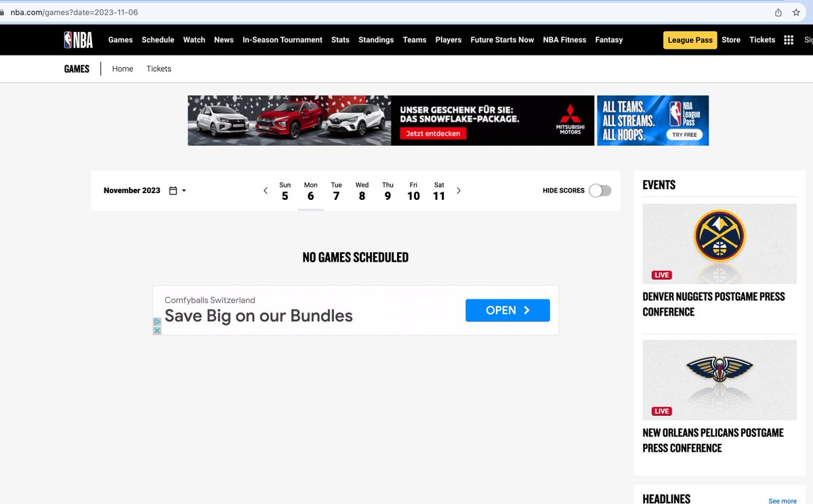Open New Orleans Pelicans event thumbnail
This screenshot has width=813, height=504.
(x=720, y=380)
